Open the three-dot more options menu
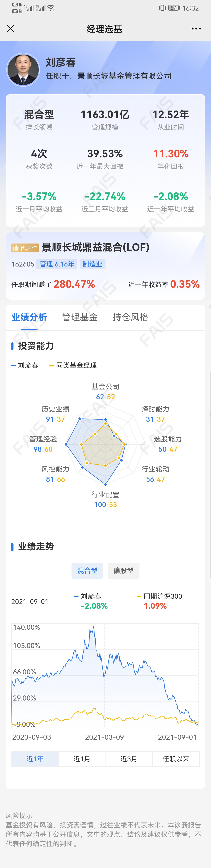This screenshot has height=868, width=211. (196, 29)
